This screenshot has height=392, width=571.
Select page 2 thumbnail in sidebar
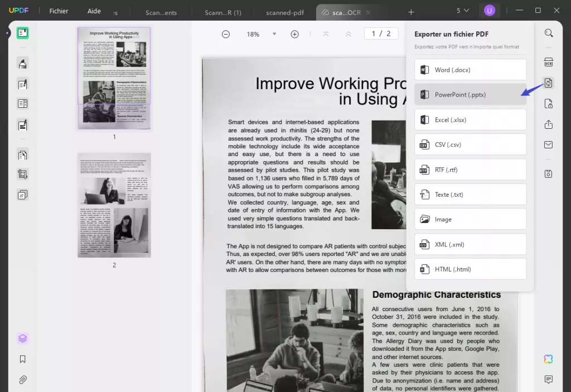click(x=114, y=205)
